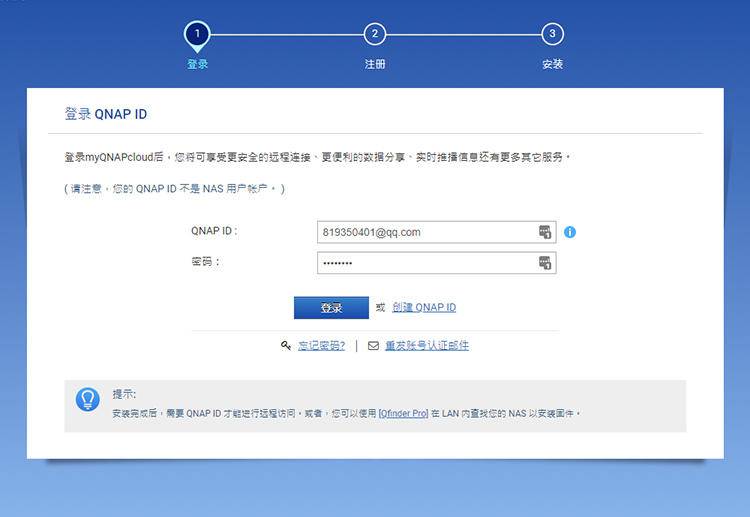This screenshot has height=517, width=750.
Task: Click the blue 登录 login button
Action: [331, 308]
